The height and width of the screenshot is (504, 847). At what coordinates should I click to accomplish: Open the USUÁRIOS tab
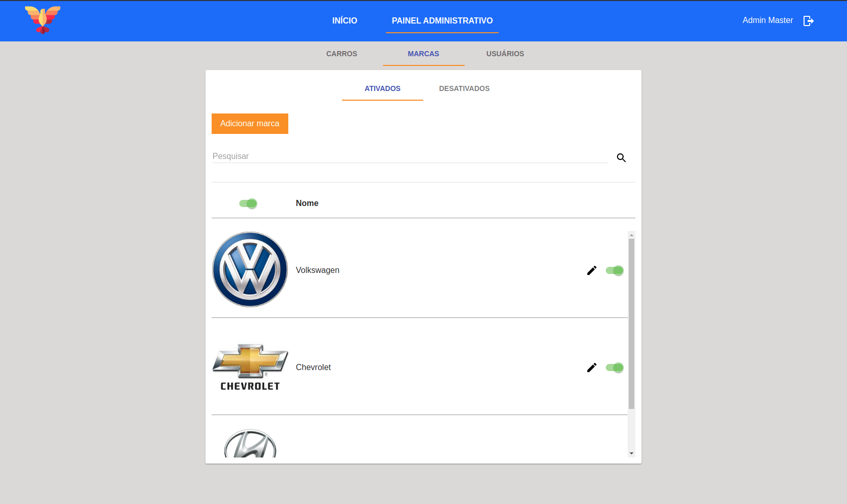pos(505,54)
